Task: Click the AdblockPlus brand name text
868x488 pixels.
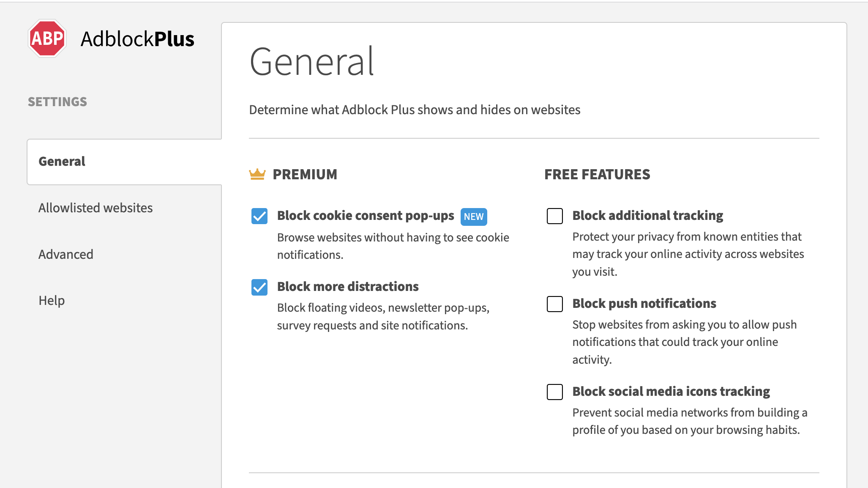Action: 137,39
